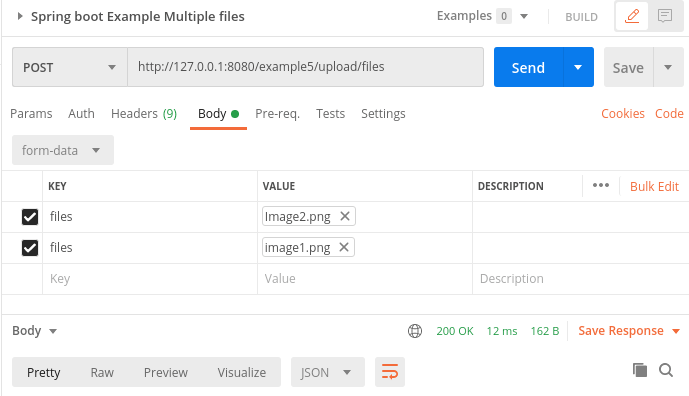Screen dimensions: 689x396
Task: Open the response Body dropdown
Action: tap(34, 331)
